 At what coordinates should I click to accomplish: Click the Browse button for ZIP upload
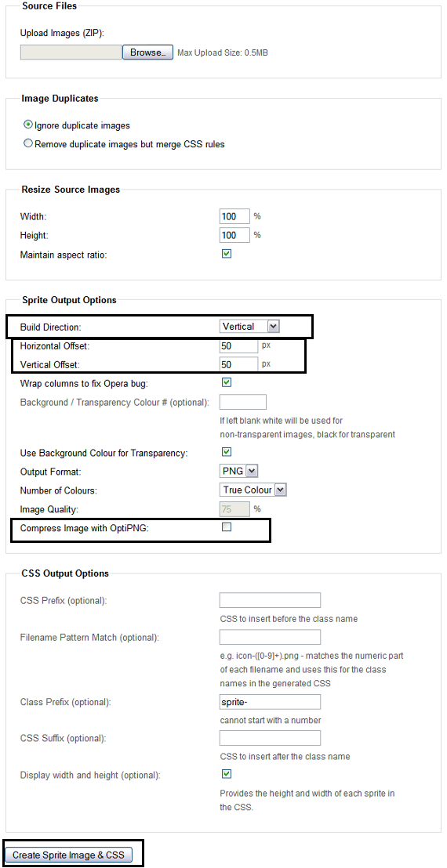[148, 52]
